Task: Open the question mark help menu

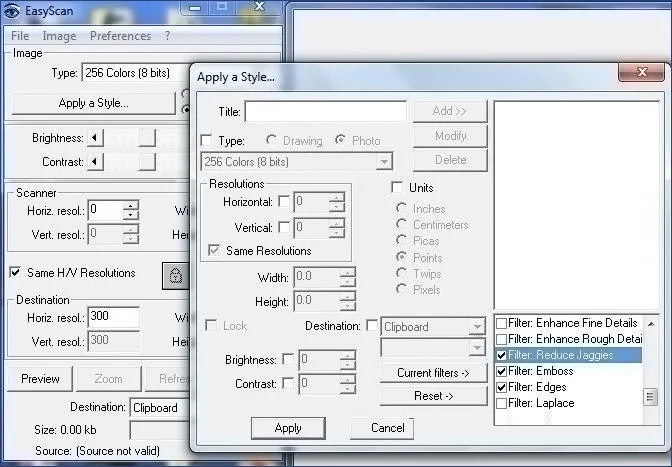Action: [167, 36]
